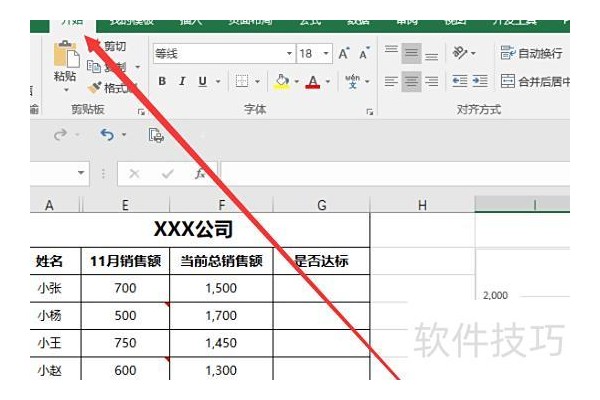The width and height of the screenshot is (600, 400).
Task: Select the 11月销售额 header cell
Action: 125,261
